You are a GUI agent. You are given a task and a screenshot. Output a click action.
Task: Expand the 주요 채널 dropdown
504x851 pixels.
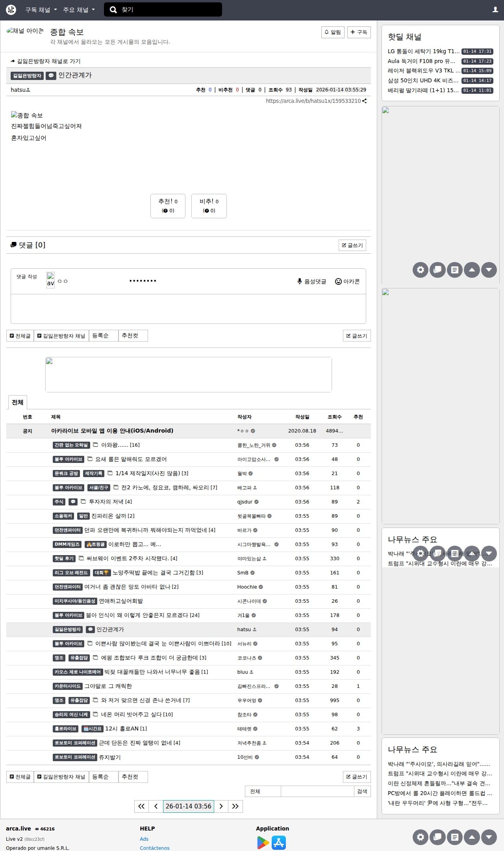[x=79, y=10]
